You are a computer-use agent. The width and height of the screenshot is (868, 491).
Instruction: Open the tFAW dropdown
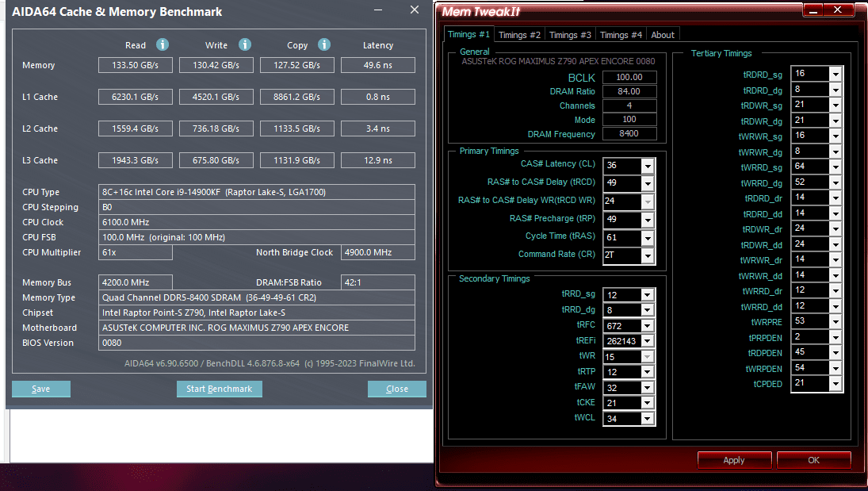[647, 388]
